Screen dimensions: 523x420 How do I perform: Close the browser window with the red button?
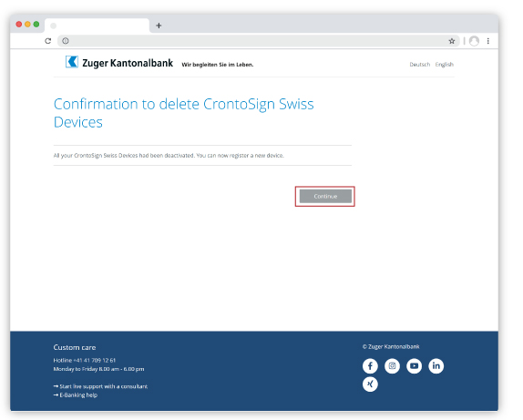click(x=19, y=24)
